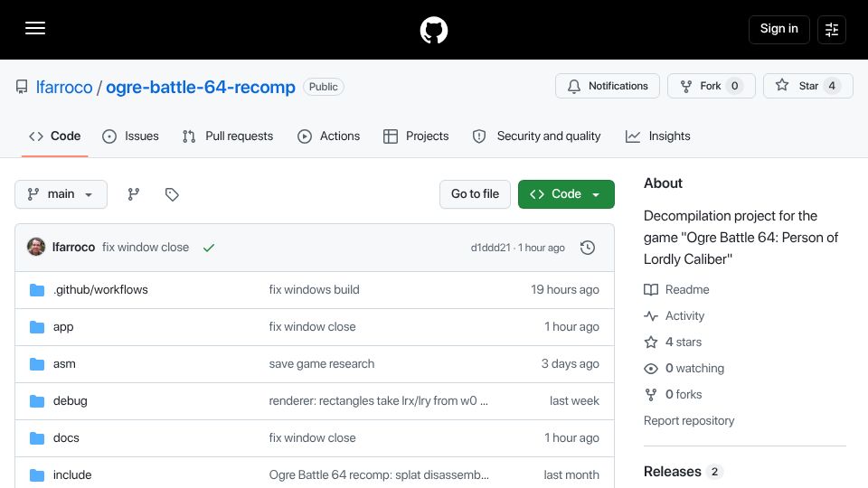Open the latest commit message 'fix window close'
The image size is (868, 488).
[x=146, y=248]
